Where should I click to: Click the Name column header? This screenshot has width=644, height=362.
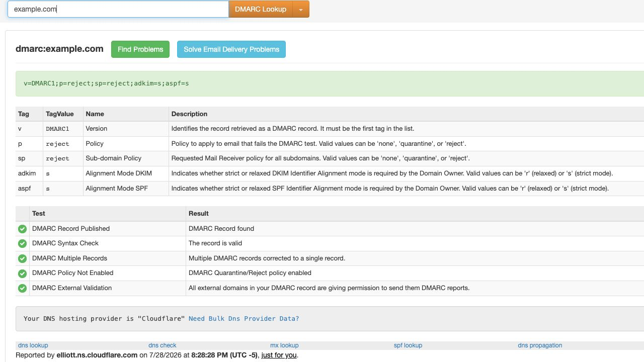click(126, 114)
